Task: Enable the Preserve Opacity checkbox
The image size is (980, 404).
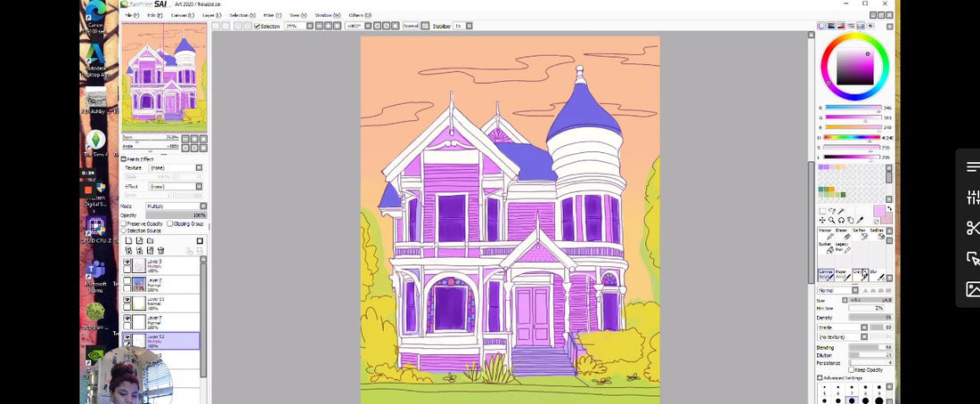Action: coord(124,223)
